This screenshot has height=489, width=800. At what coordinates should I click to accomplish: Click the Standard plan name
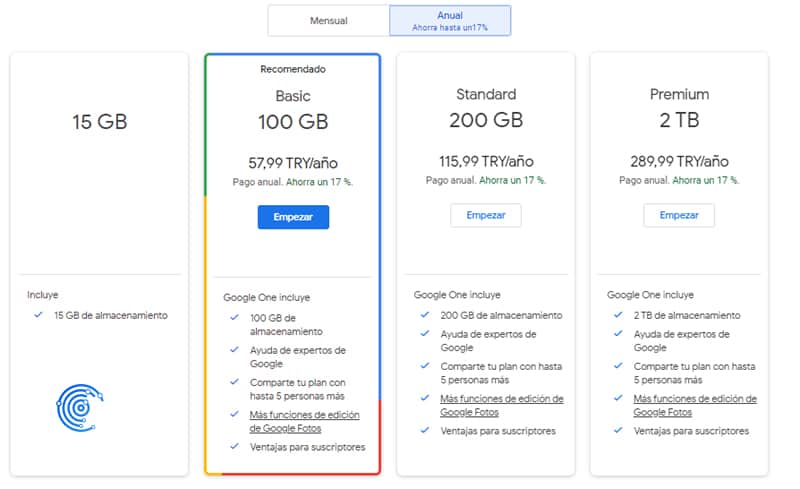[x=486, y=94]
